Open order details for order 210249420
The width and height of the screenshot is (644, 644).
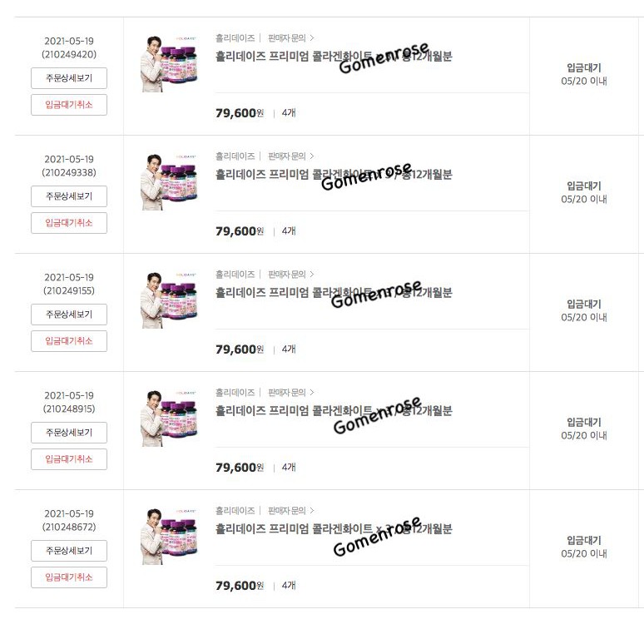(69, 78)
